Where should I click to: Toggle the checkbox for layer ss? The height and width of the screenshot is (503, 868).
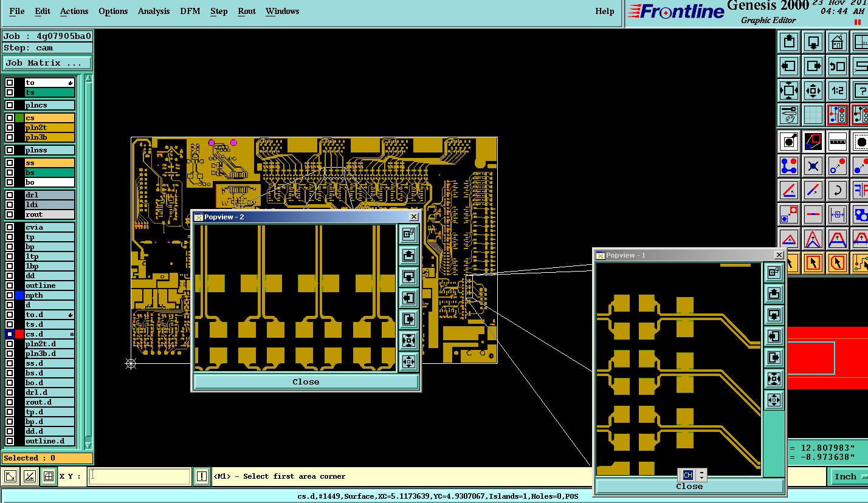(10, 163)
